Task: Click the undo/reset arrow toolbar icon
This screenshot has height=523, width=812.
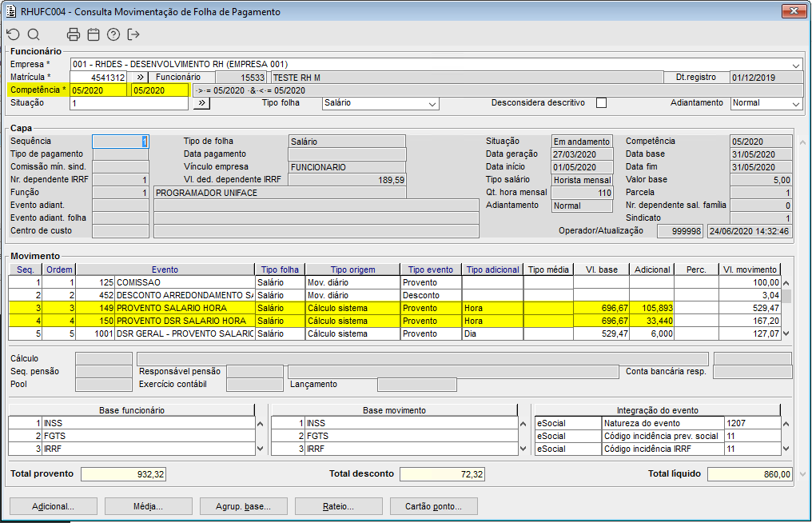Action: click(13, 34)
